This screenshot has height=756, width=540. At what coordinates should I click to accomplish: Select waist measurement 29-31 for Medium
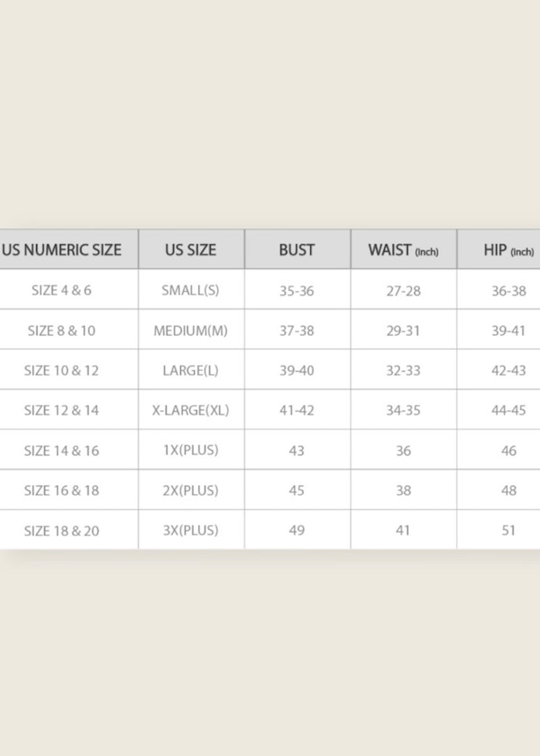tap(403, 331)
